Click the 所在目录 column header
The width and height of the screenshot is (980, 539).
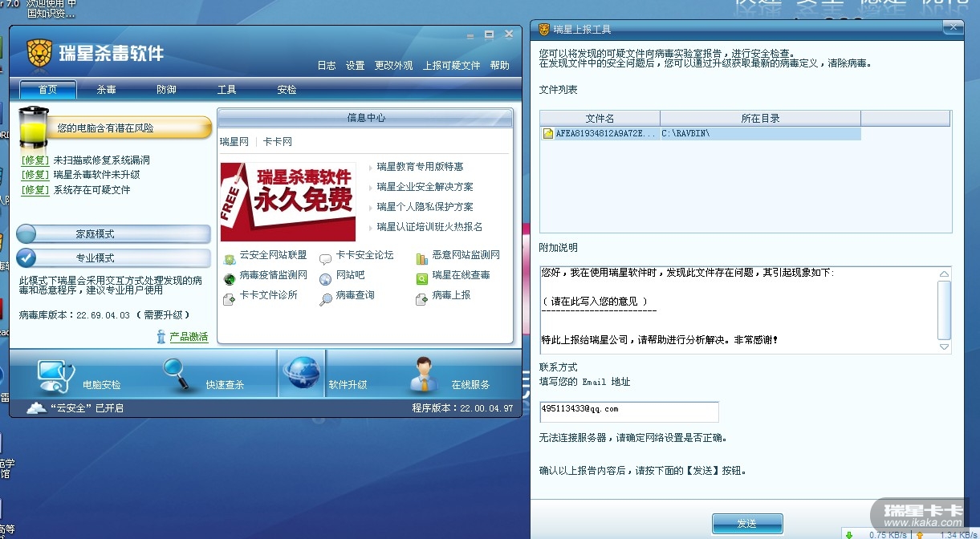760,119
